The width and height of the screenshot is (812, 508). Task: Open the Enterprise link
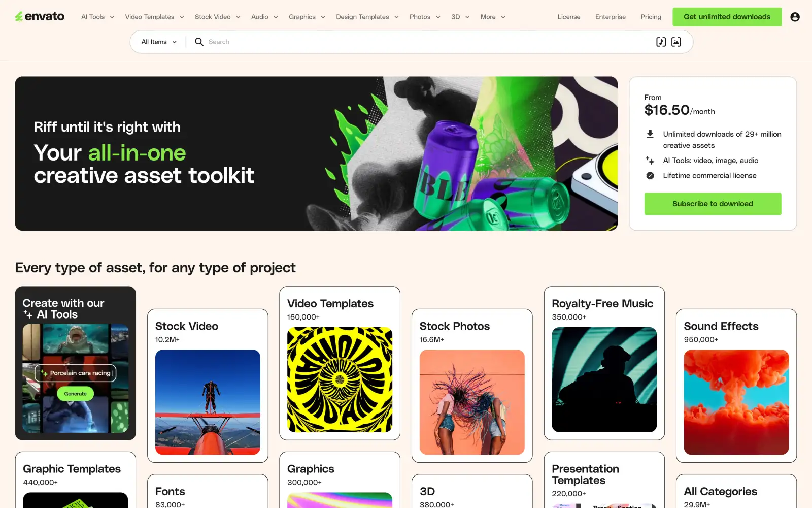(x=610, y=17)
